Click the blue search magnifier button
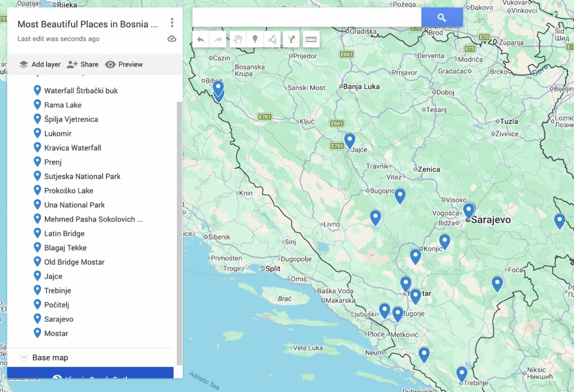The height and width of the screenshot is (392, 574). point(442,17)
